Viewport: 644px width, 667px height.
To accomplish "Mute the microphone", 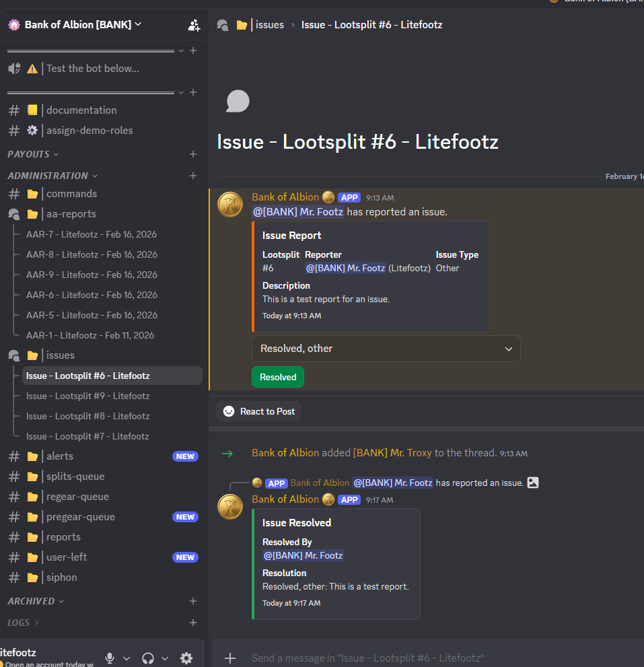I will point(109,658).
